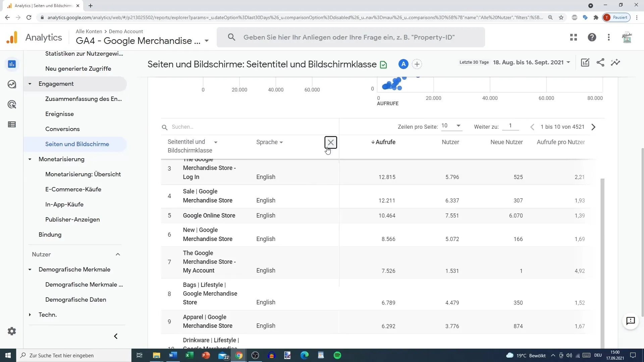The width and height of the screenshot is (644, 362).
Task: Click the export/save page icon next to title
Action: tap(383, 64)
